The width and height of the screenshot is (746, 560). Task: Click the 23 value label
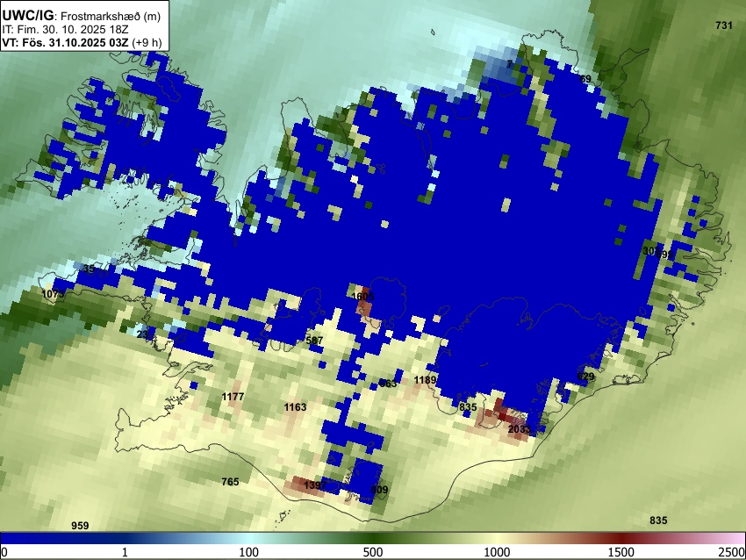click(142, 334)
